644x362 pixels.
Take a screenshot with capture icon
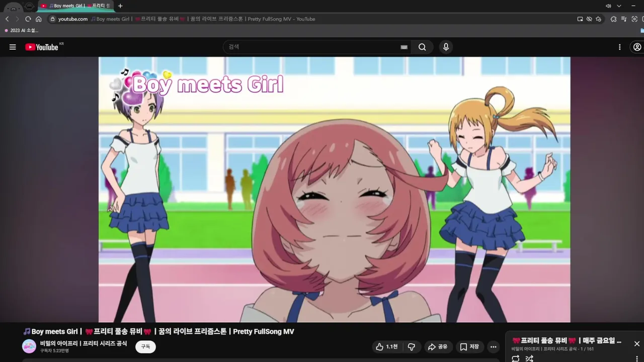[x=634, y=19]
